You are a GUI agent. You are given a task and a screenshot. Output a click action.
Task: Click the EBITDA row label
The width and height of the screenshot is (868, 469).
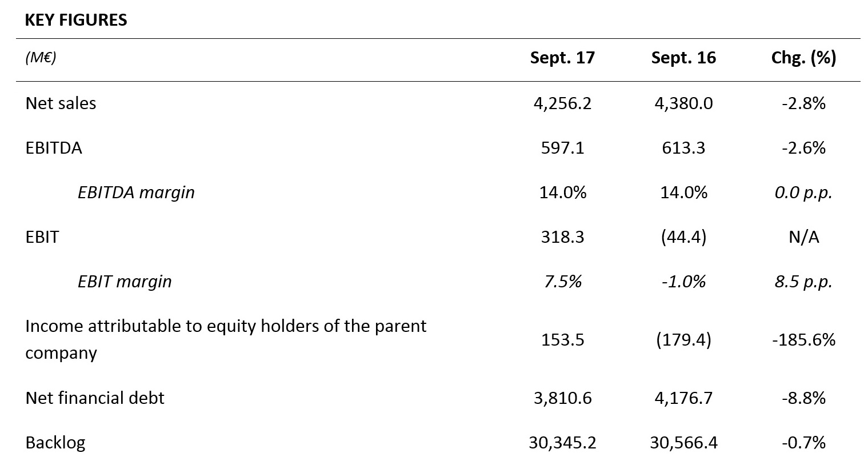[54, 148]
